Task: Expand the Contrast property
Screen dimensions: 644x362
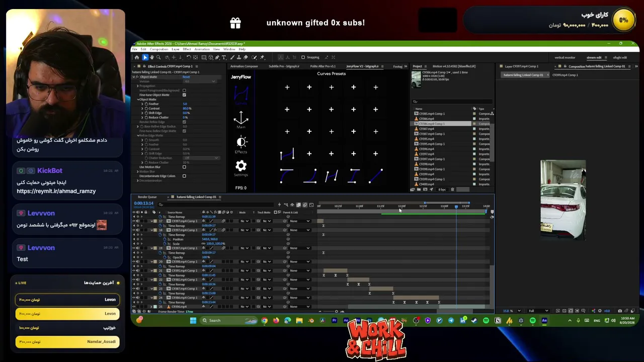Action: (142, 109)
